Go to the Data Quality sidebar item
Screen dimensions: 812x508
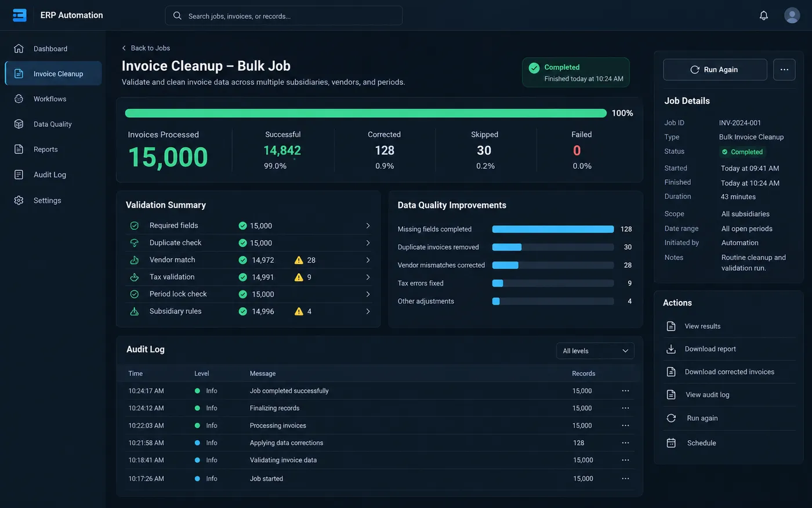click(x=53, y=124)
